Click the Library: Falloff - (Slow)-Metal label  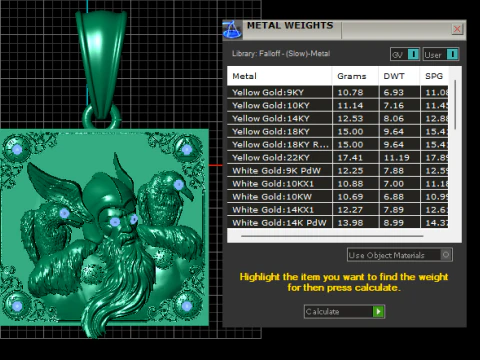281,54
